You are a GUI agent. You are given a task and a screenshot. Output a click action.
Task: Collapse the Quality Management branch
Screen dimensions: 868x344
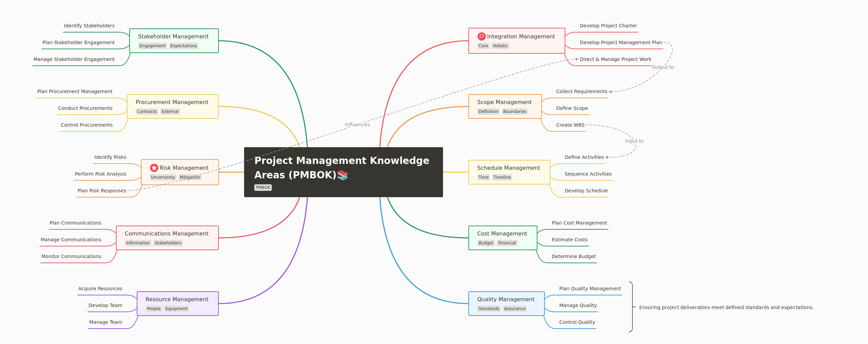click(x=506, y=299)
